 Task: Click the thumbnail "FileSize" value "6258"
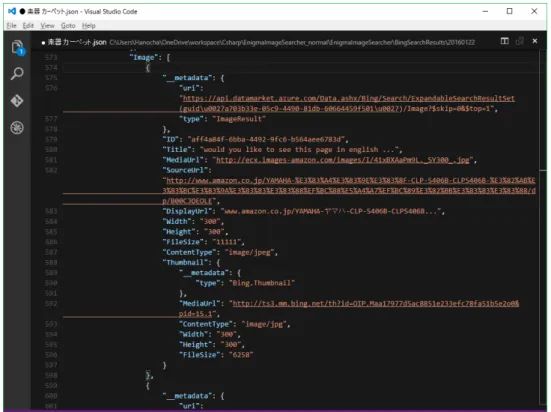(x=241, y=355)
